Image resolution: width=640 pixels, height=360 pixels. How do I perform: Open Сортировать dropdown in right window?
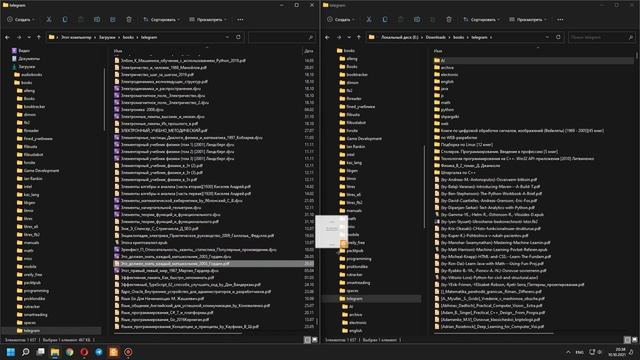tap(482, 20)
